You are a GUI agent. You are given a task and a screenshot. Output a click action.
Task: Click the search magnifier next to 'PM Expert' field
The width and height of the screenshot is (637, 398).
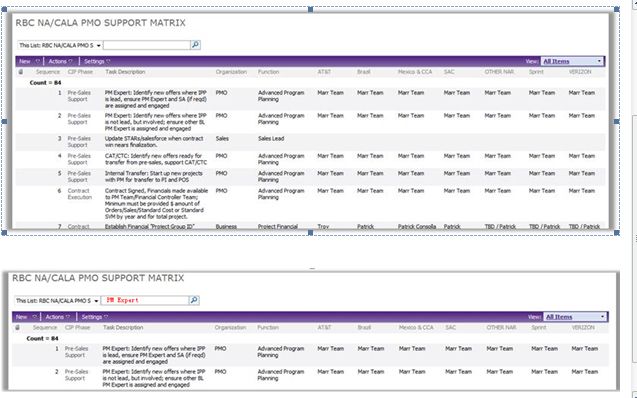pos(194,300)
